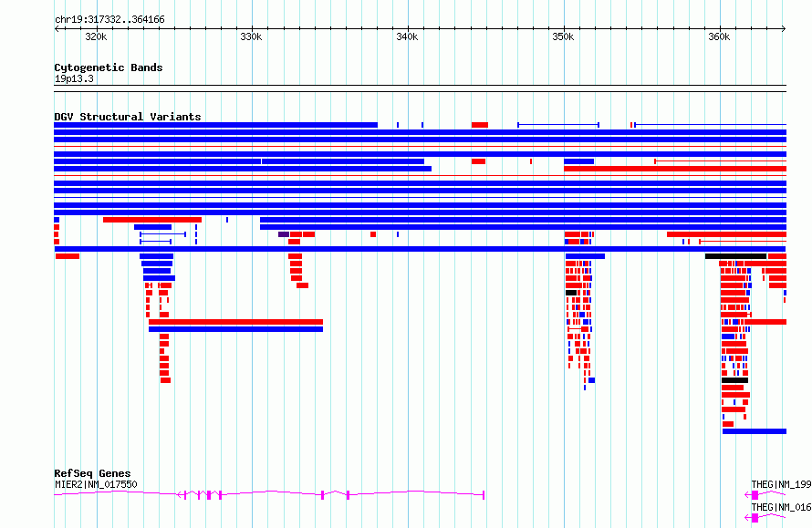Screen dimensions: 812x528
Task: Click the bottom-most blue variant bar near 362k
Action: click(754, 431)
